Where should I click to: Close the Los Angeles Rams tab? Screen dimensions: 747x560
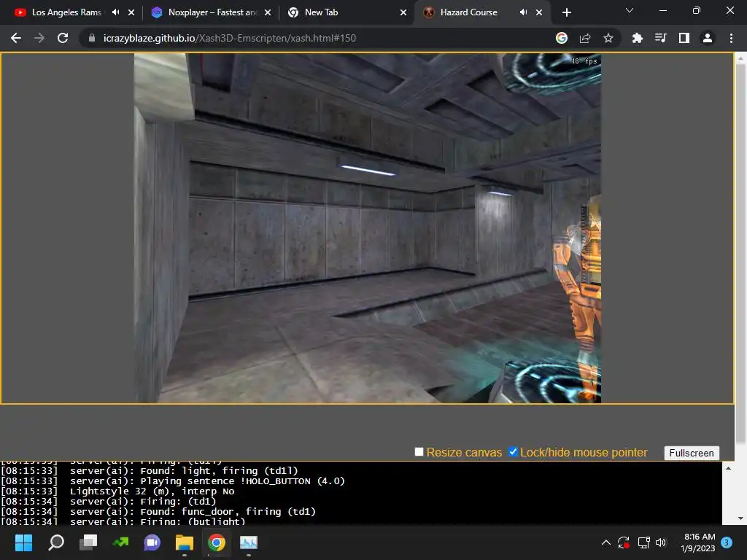131,12
